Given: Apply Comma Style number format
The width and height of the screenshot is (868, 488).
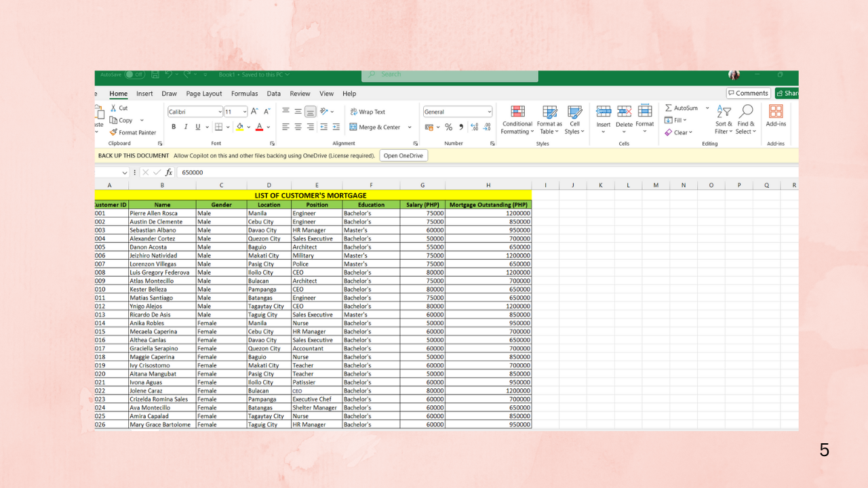Looking at the screenshot, I should coord(460,127).
